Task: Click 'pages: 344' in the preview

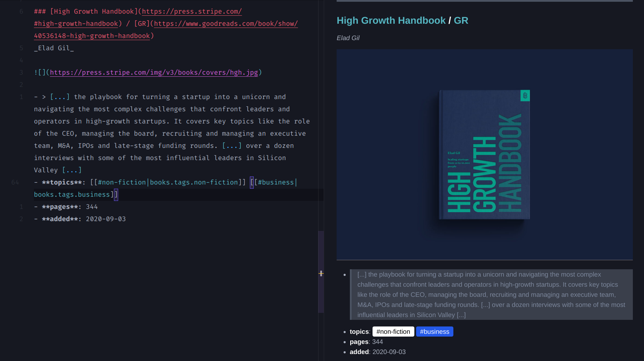Action: [x=366, y=342]
